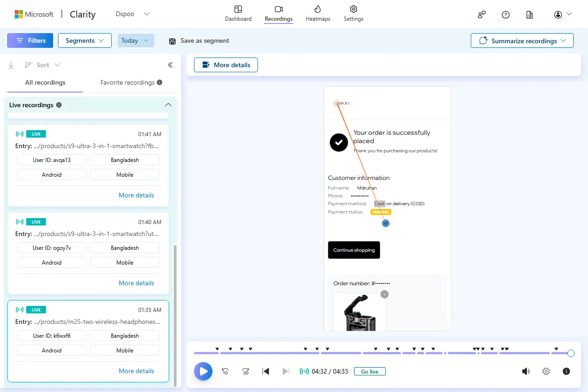The height and width of the screenshot is (392, 588).
Task: Click the Microsoft Clarity logo
Action: coord(55,14)
